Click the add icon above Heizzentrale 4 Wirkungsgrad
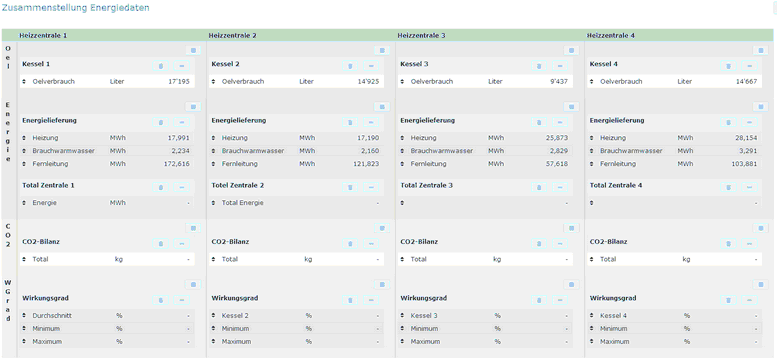Image resolution: width=777 pixels, height=361 pixels. (x=761, y=284)
